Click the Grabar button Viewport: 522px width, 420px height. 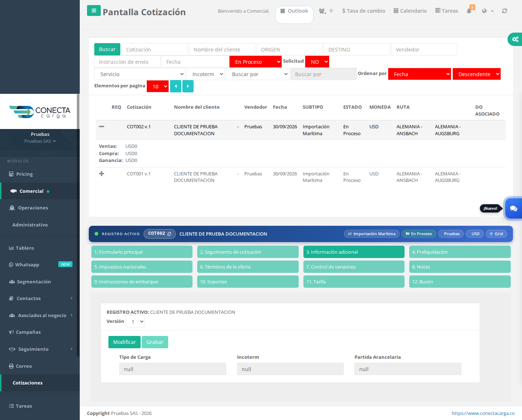(x=155, y=342)
